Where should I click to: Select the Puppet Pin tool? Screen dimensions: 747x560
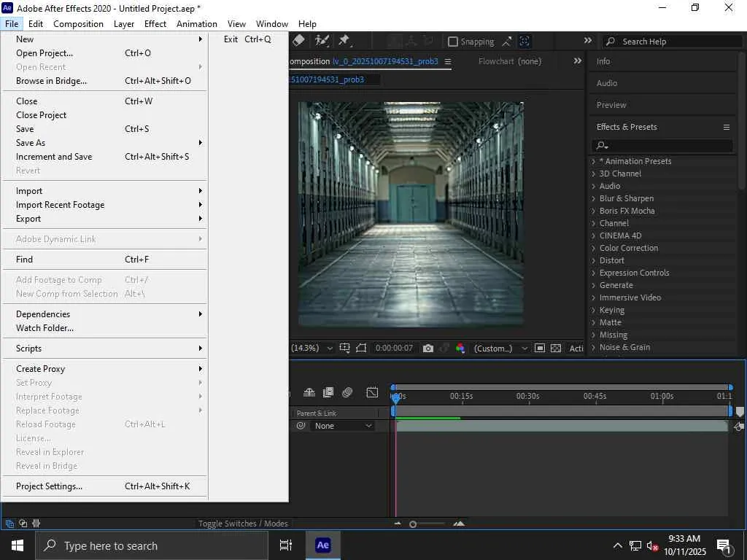(344, 41)
